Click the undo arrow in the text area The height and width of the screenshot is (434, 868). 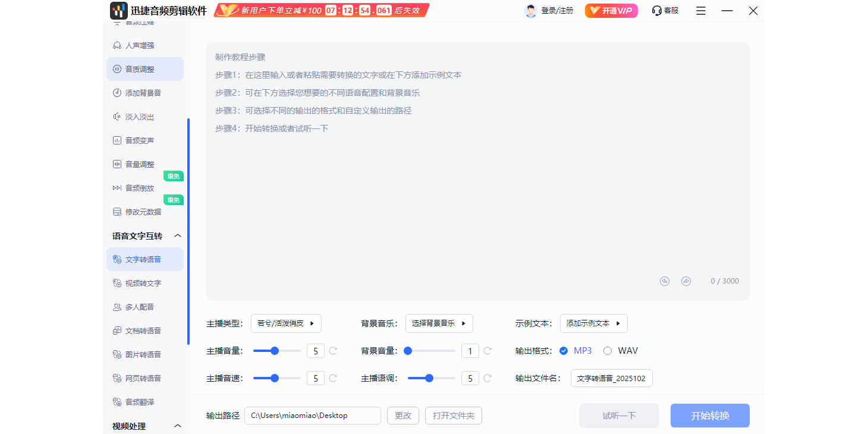tap(664, 281)
